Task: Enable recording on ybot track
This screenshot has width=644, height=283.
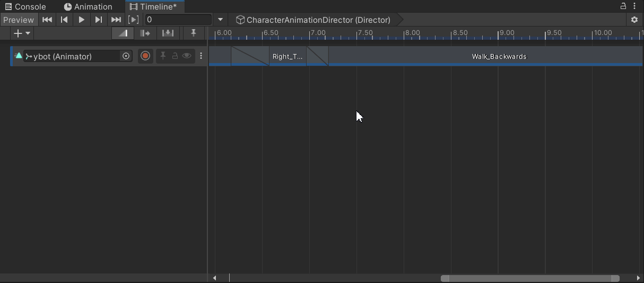Action: (x=145, y=56)
